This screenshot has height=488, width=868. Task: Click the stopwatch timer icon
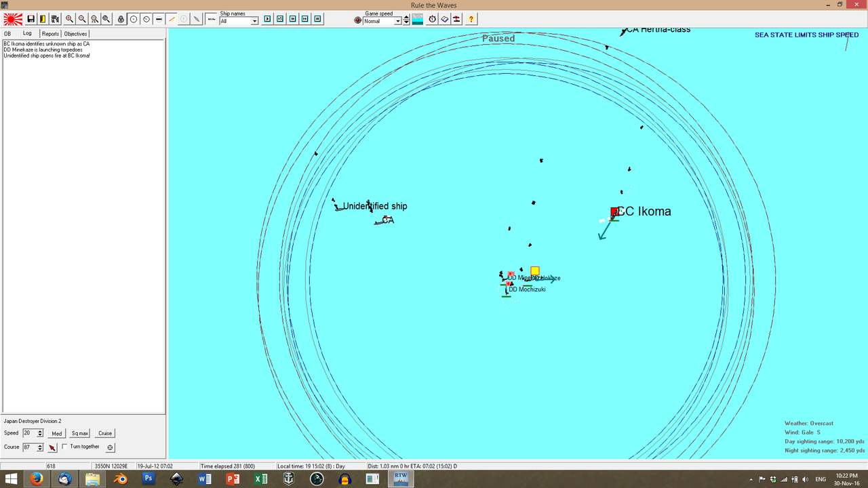[x=432, y=19]
